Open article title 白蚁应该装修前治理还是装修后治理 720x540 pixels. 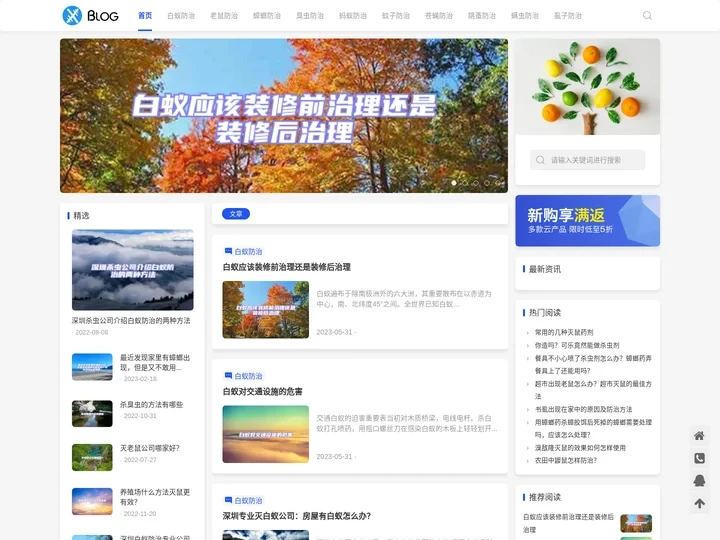(287, 267)
